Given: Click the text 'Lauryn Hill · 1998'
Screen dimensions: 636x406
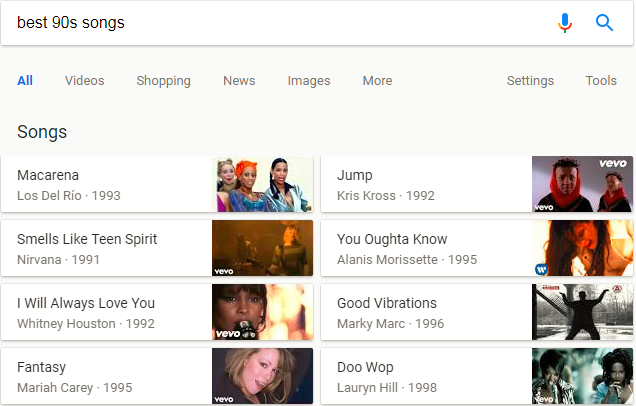Looking at the screenshot, I should (x=387, y=388).
